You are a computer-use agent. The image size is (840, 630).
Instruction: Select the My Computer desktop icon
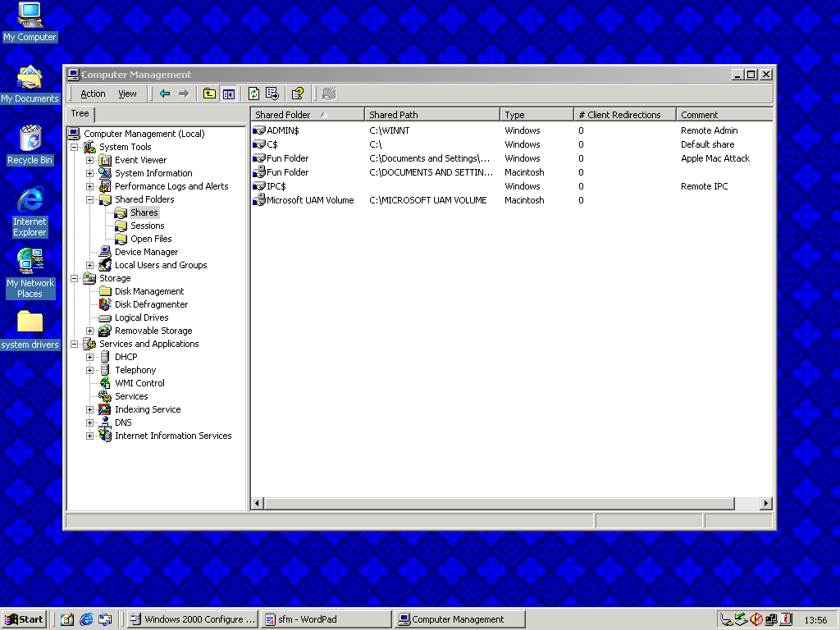click(x=30, y=22)
